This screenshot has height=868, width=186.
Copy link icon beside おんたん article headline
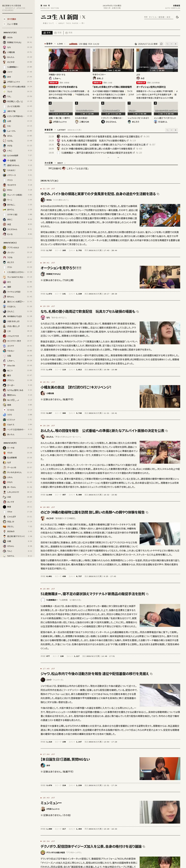click(x=167, y=431)
